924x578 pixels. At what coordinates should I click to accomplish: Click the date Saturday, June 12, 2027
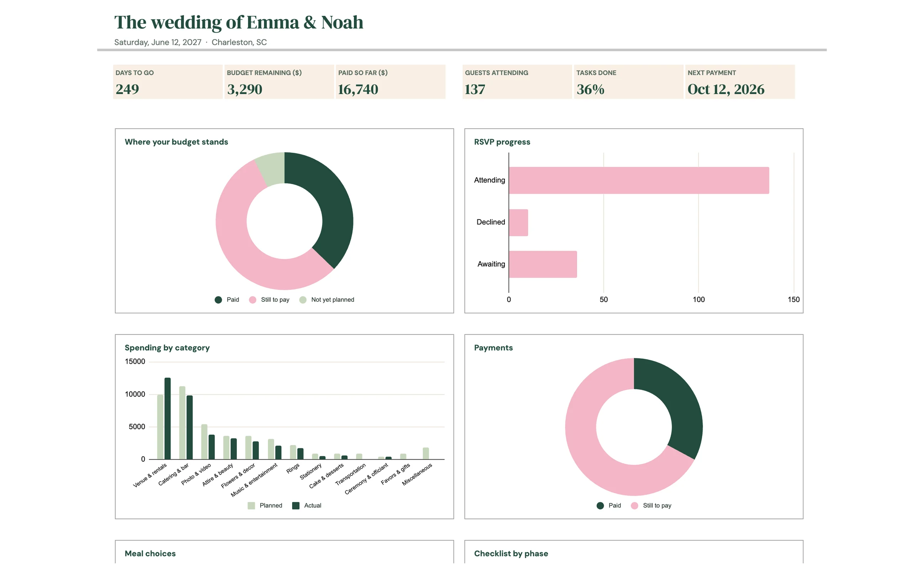coord(158,42)
